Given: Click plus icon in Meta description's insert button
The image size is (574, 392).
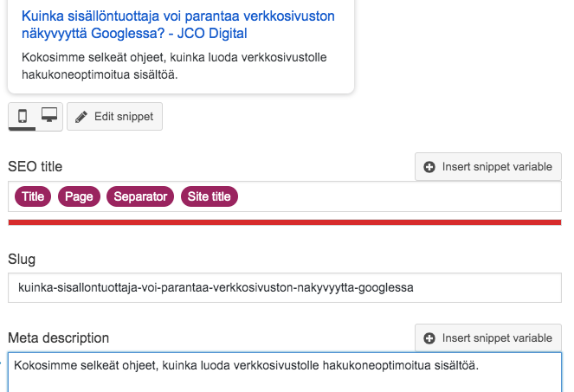Looking at the screenshot, I should pos(430,338).
